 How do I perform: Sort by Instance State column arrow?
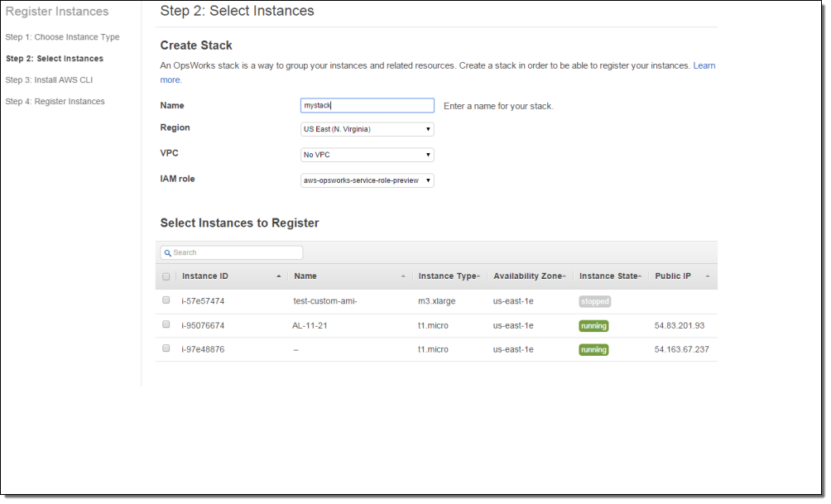tap(640, 276)
